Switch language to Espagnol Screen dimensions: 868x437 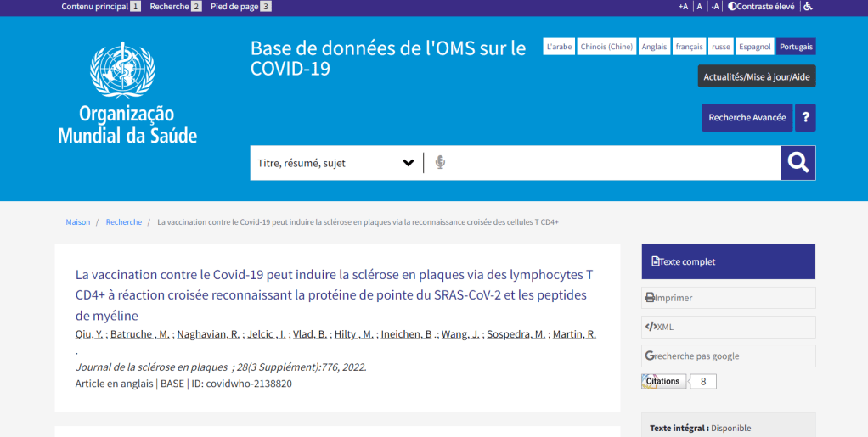tap(754, 47)
